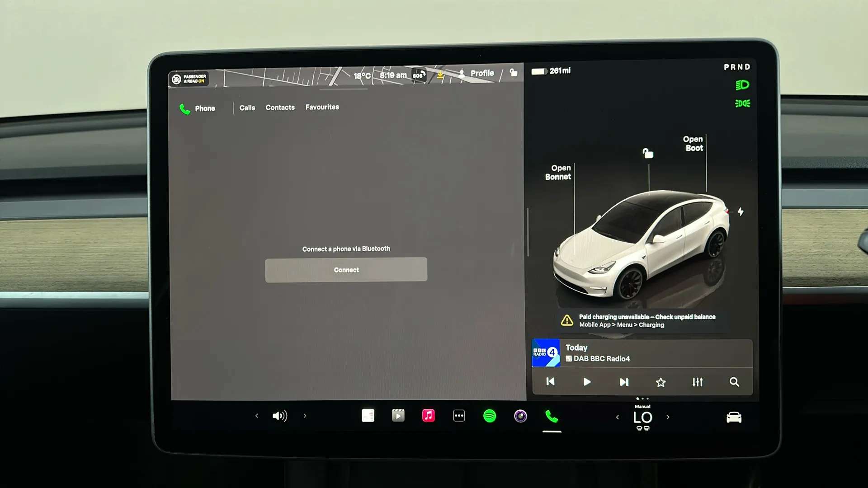The height and width of the screenshot is (488, 868).
Task: Tap the software download arrow icon
Action: pos(440,75)
